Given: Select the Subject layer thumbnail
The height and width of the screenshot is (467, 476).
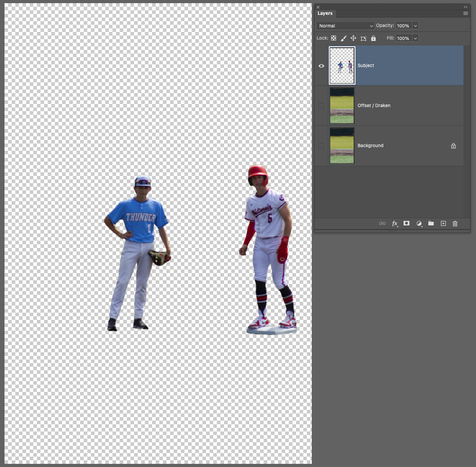Looking at the screenshot, I should pos(342,66).
